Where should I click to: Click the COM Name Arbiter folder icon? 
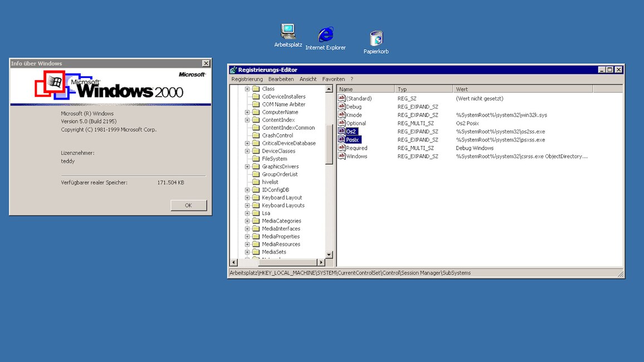click(256, 104)
